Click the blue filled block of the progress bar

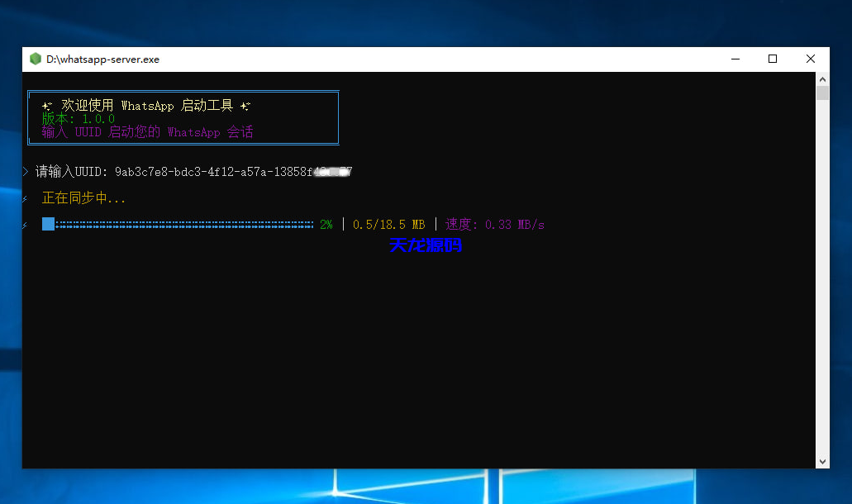(48, 225)
